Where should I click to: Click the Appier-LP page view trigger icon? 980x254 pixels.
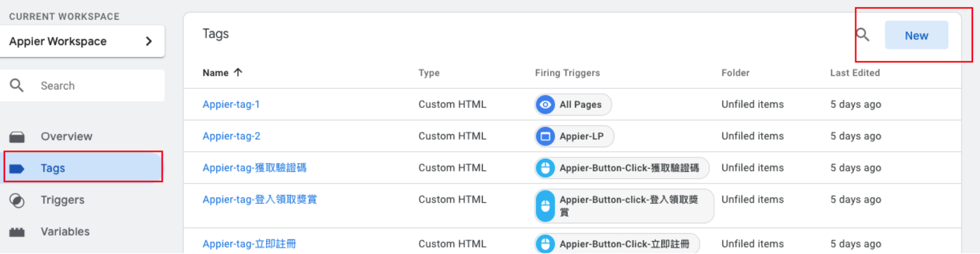[x=545, y=136]
